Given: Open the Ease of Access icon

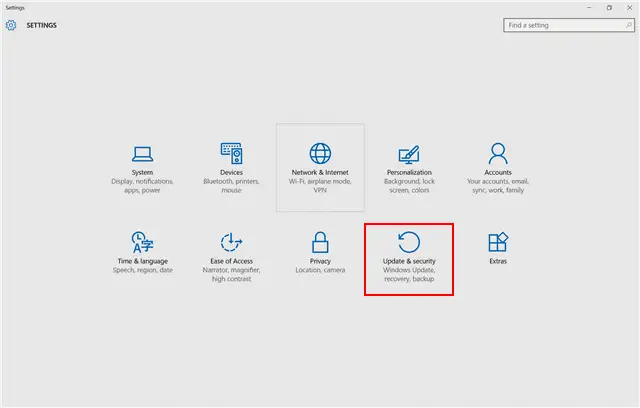Looking at the screenshot, I should click(x=231, y=242).
